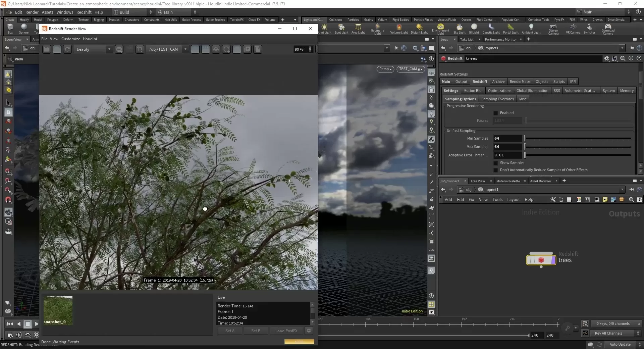Check Don't Automatically Reduce Samples of Other Effects
The width and height of the screenshot is (644, 349).
click(x=496, y=170)
